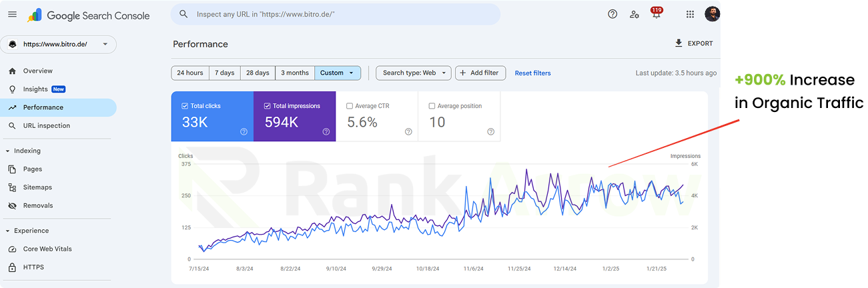Screen dimensions: 868x288
Task: Click the Help question mark icon
Action: tap(612, 14)
